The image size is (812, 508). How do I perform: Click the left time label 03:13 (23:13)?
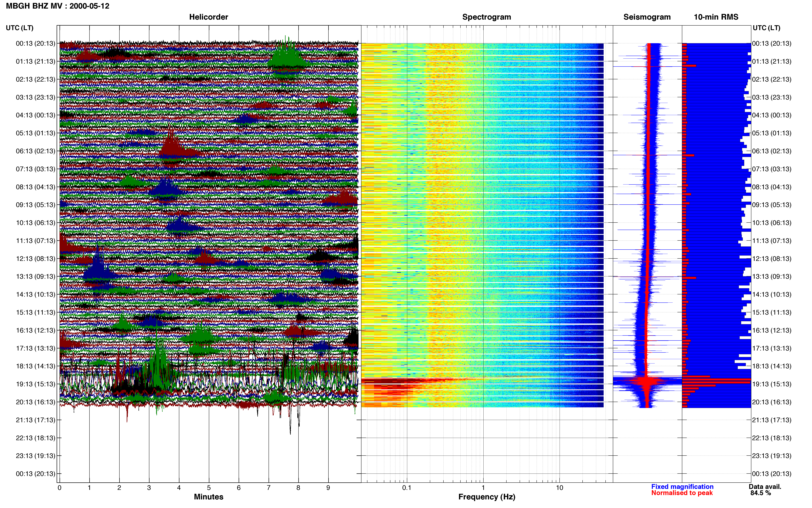pyautogui.click(x=35, y=97)
